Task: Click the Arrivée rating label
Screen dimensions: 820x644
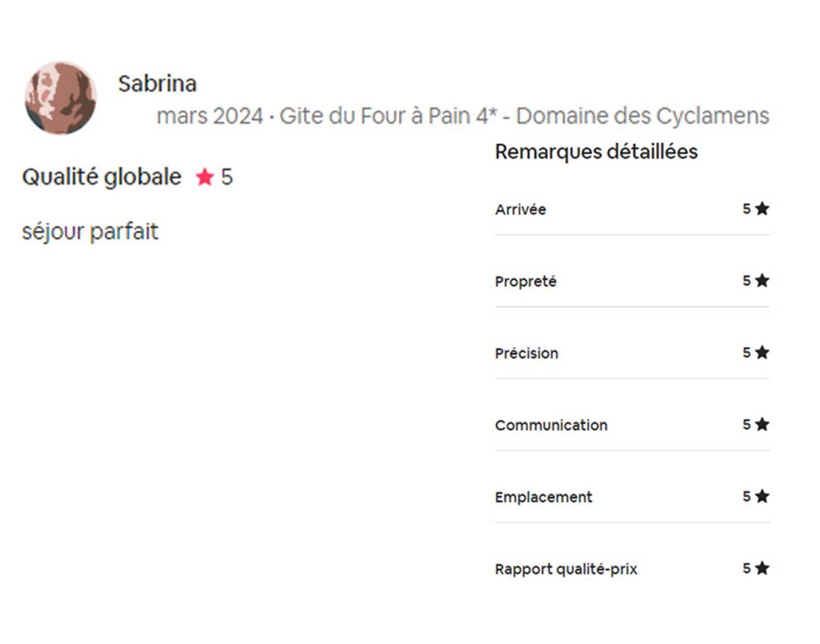Action: 520,210
